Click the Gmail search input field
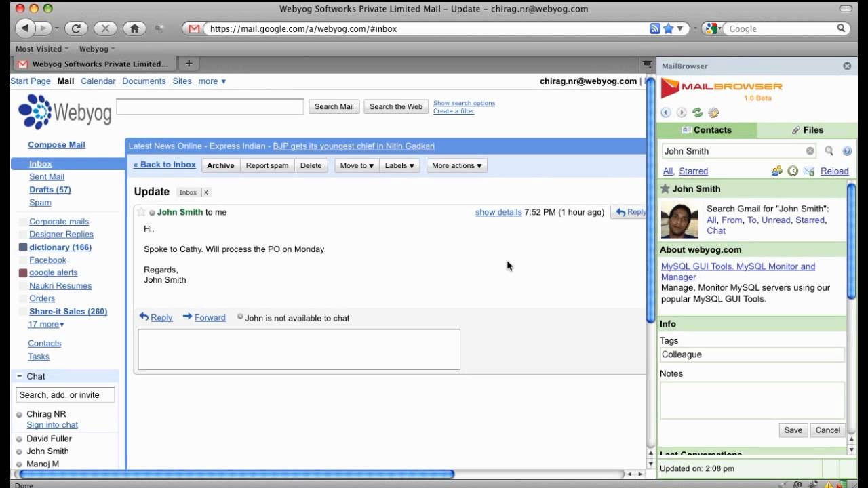 pos(210,106)
